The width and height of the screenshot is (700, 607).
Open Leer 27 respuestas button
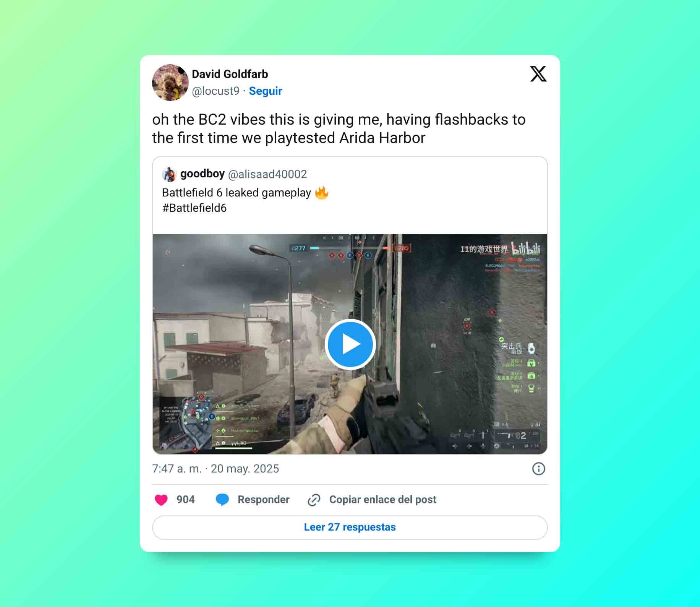click(x=350, y=527)
